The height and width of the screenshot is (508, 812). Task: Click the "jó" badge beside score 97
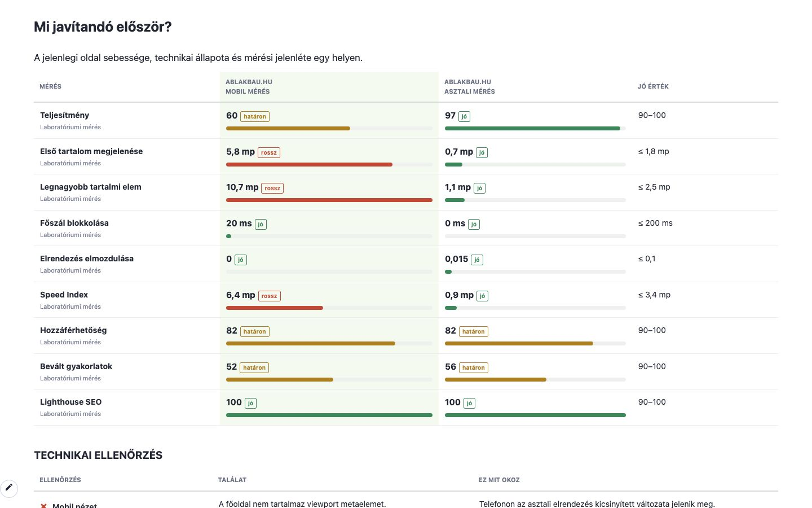464,116
